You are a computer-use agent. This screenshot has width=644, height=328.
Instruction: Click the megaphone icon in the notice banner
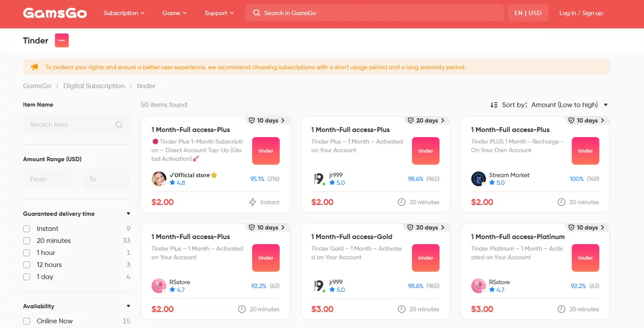pyautogui.click(x=34, y=67)
